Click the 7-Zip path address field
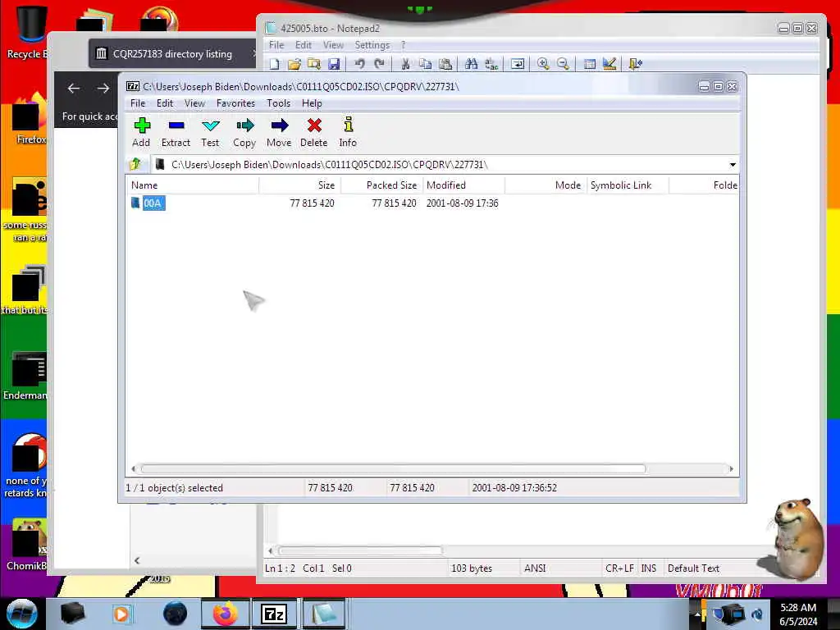 (440, 164)
